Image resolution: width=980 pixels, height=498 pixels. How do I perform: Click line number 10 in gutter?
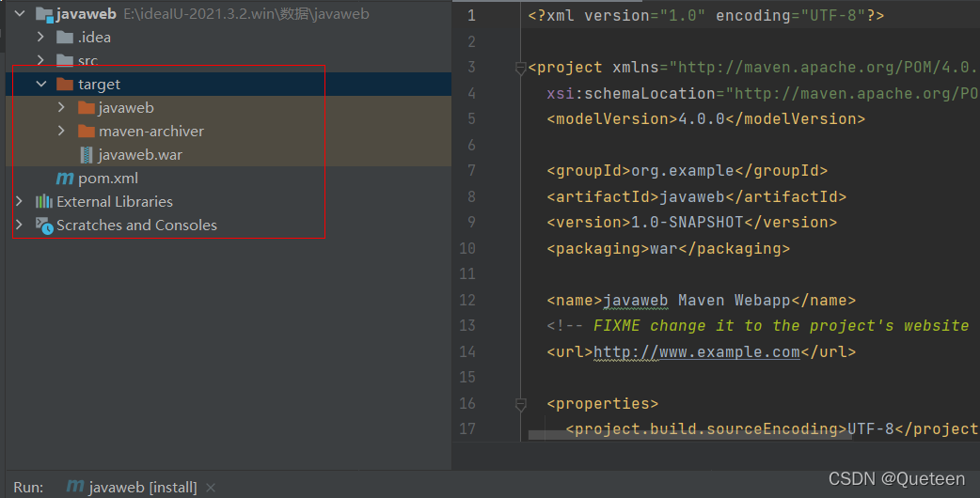pos(467,248)
